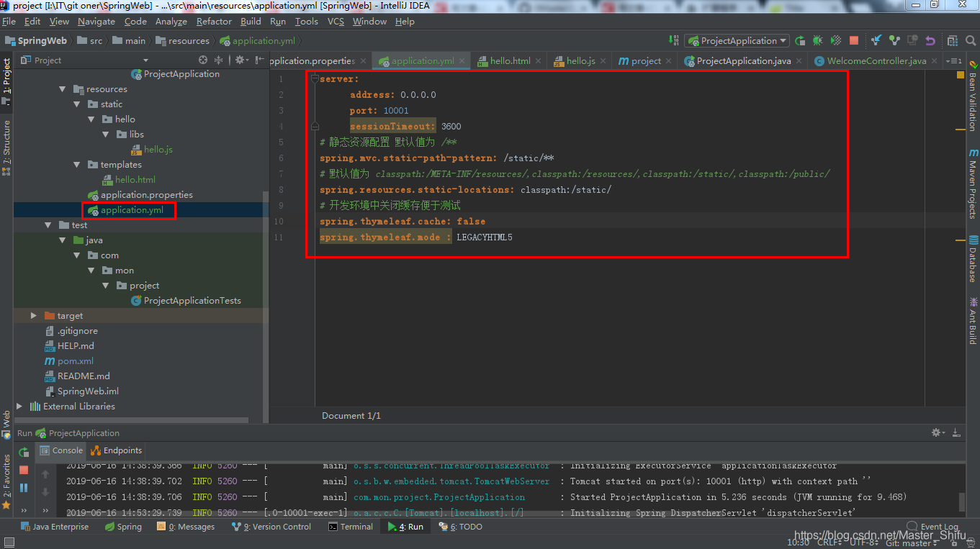Collapse the templates folder
Image resolution: width=980 pixels, height=549 pixels.
pos(77,165)
